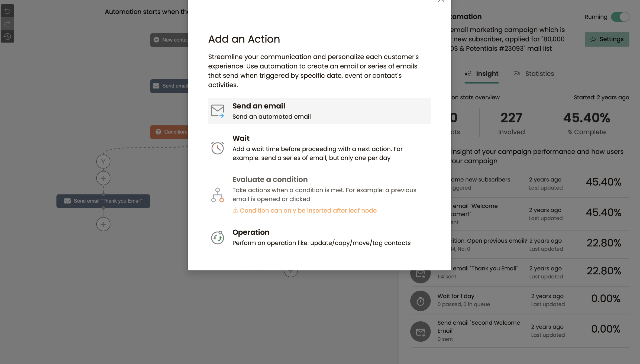The image size is (640, 364).
Task: Toggle the Running automation switch
Action: 620,17
